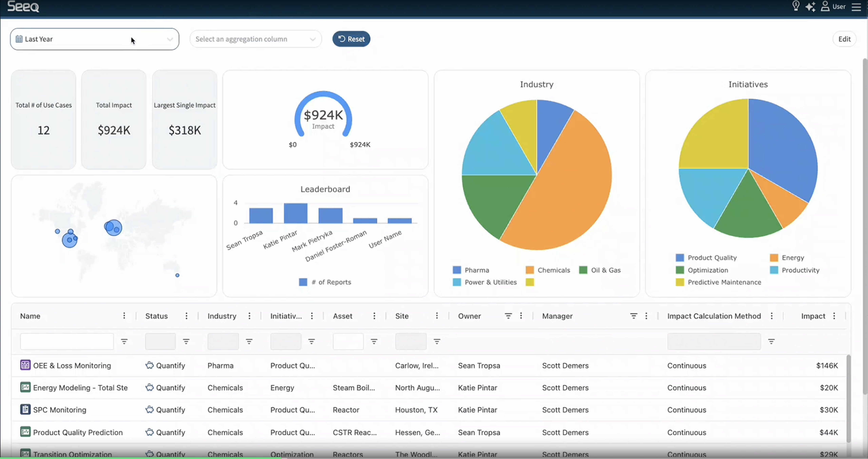
Task: Click the lightbulb icon in top bar
Action: pyautogui.click(x=796, y=6)
